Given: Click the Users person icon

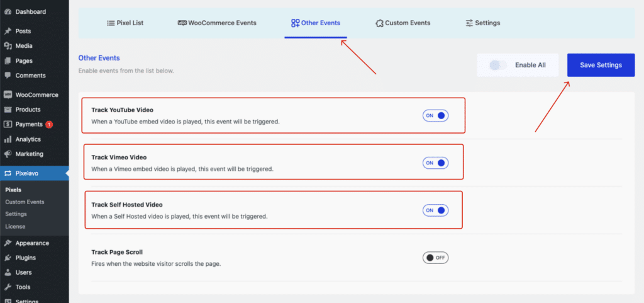Looking at the screenshot, I should coord(8,273).
